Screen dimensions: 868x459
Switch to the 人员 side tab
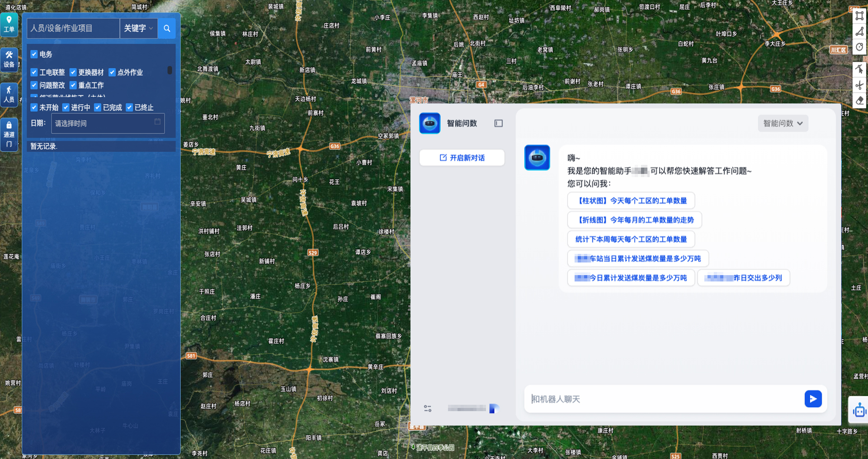[9, 95]
